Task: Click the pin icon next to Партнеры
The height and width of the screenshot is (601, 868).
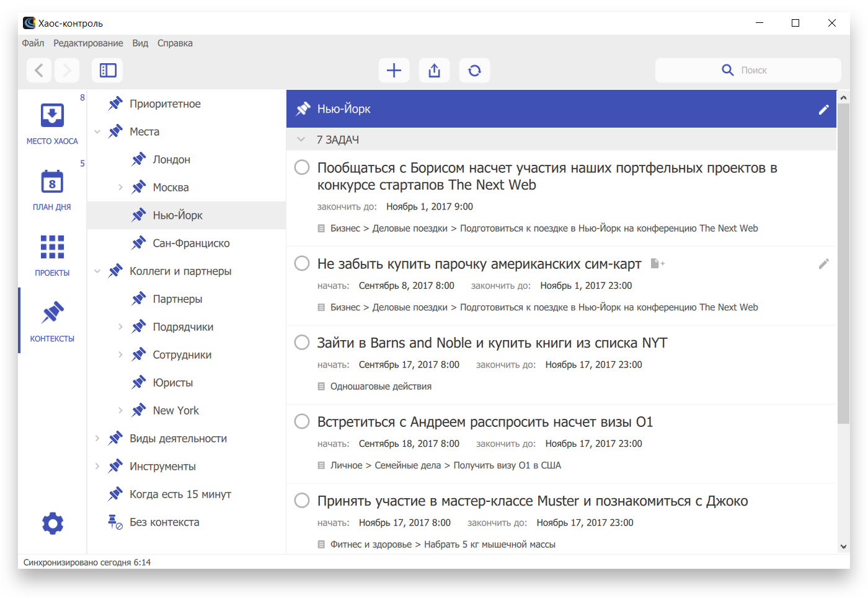Action: 138,299
